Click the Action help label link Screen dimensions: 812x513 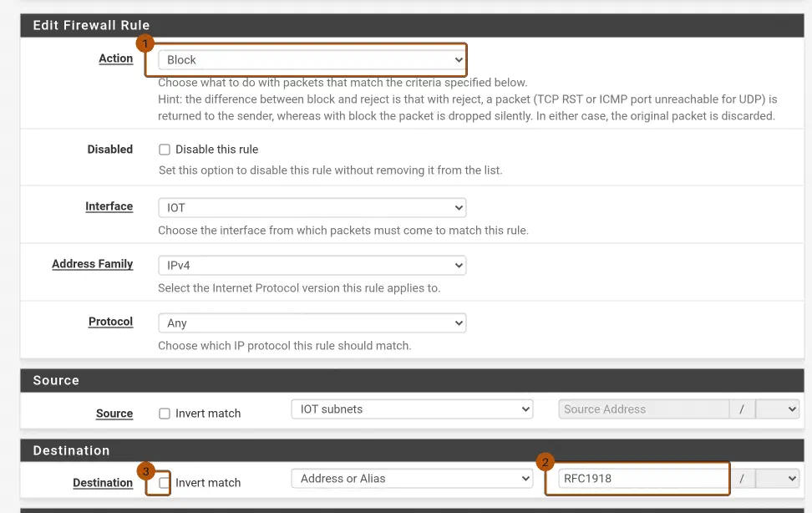[116, 58]
